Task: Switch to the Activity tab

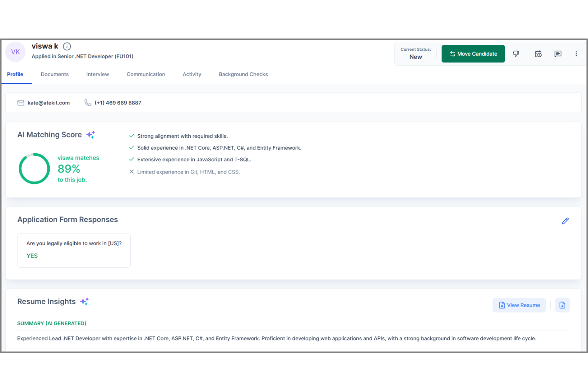Action: (192, 74)
